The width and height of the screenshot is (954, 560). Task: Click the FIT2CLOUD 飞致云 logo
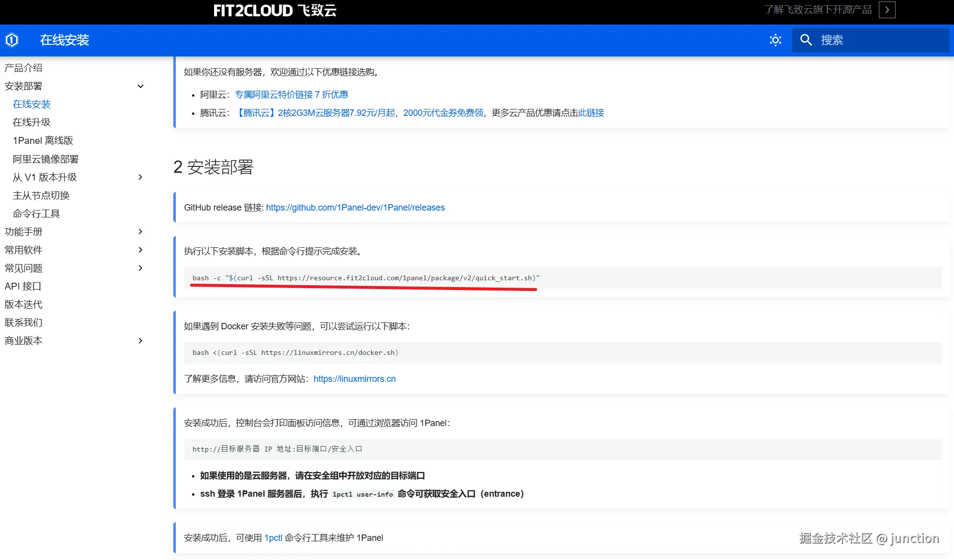[274, 10]
